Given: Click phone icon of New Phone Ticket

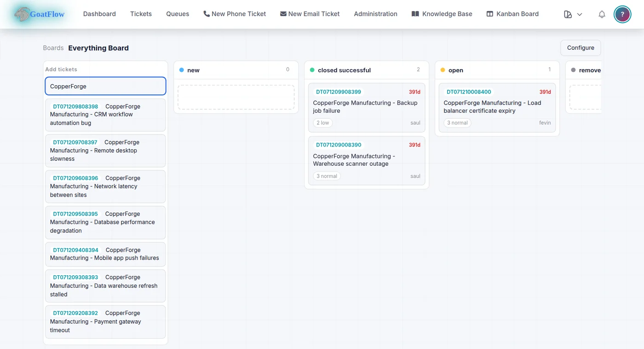Looking at the screenshot, I should tap(207, 14).
